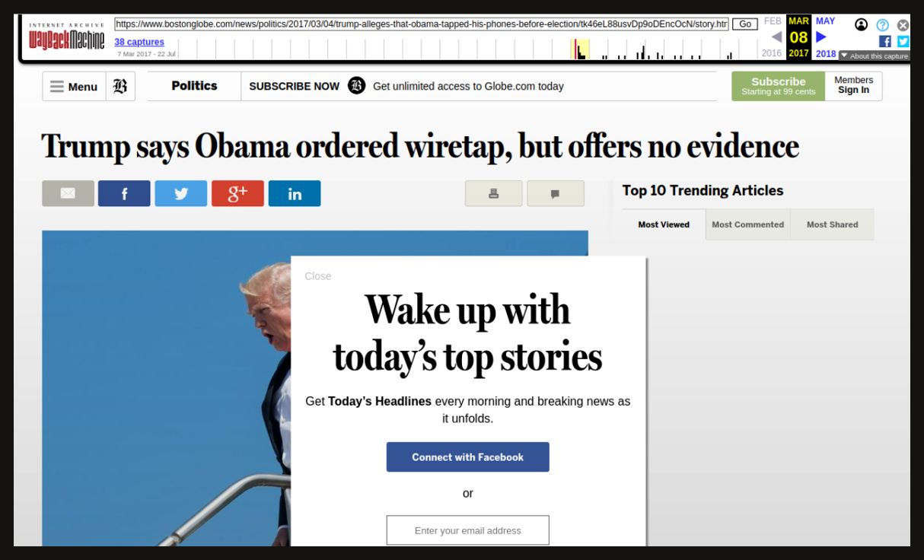Viewport: 924px width, 560px height.
Task: Expand the About this capture dropdown
Action: click(875, 56)
